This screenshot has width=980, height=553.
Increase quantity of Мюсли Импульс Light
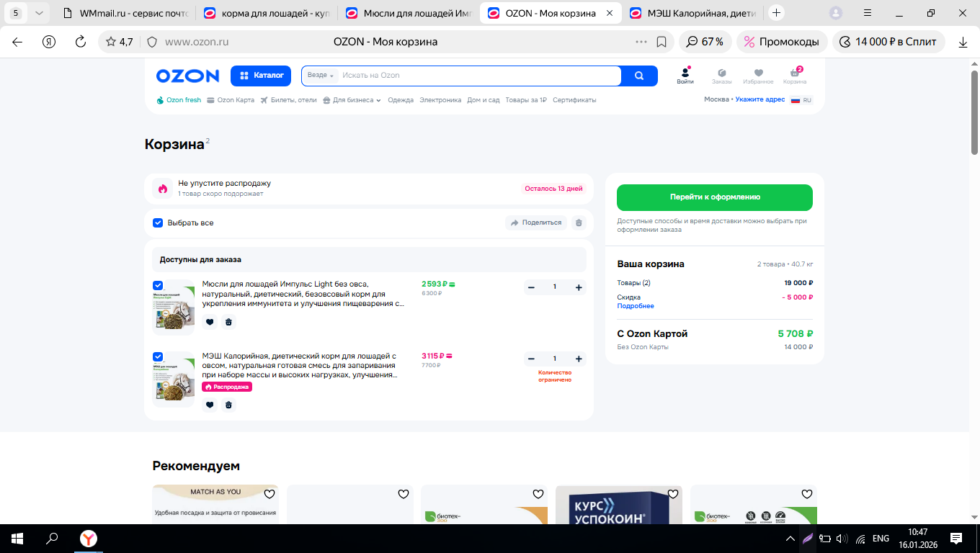click(x=579, y=287)
